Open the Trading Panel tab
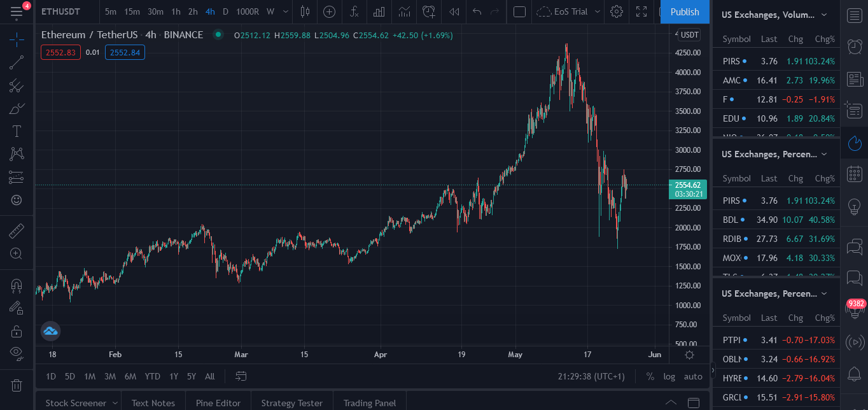Screen dimensions: 868x410 click(370, 403)
